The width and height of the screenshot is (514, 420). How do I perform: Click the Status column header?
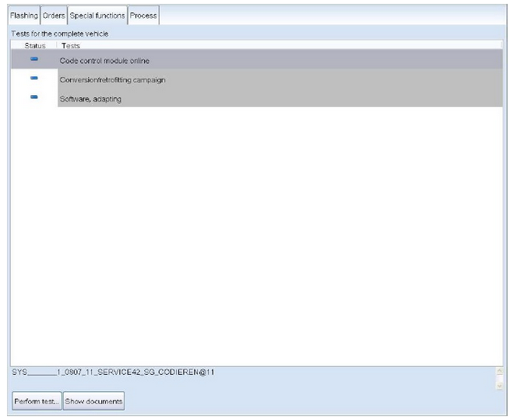coord(35,45)
